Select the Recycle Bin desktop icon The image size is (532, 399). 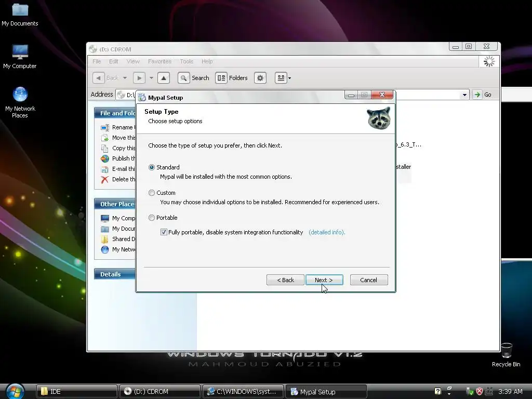pyautogui.click(x=506, y=355)
